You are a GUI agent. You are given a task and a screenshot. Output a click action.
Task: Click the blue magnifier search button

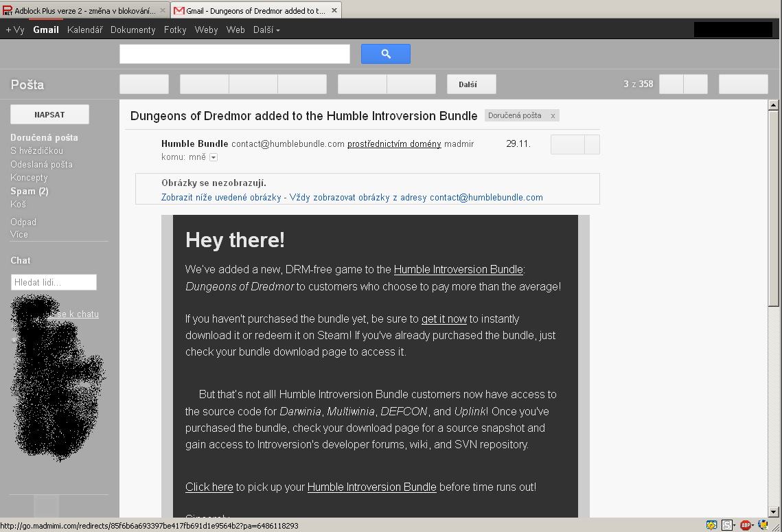[386, 54]
